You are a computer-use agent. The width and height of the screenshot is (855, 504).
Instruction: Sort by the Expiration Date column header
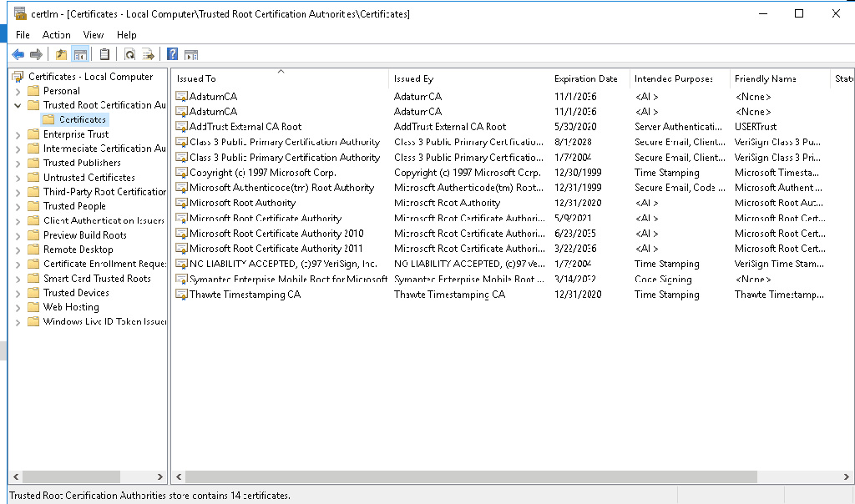[x=586, y=78]
